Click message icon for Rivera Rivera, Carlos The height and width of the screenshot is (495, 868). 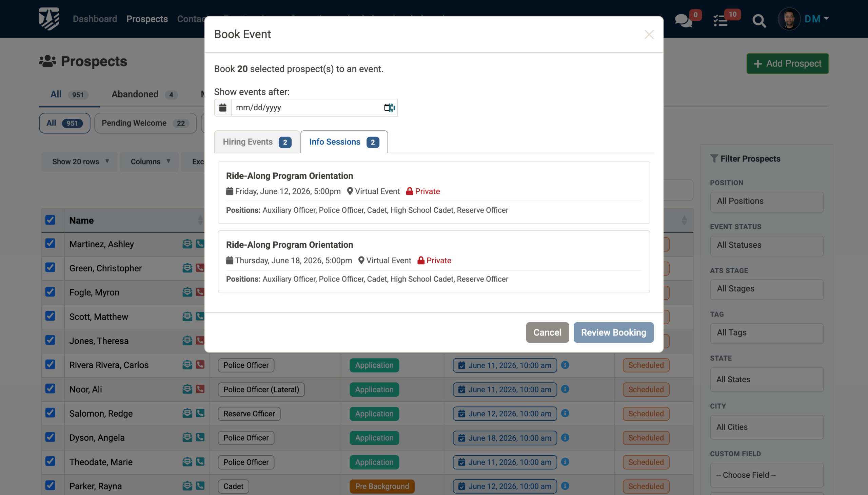coord(187,365)
